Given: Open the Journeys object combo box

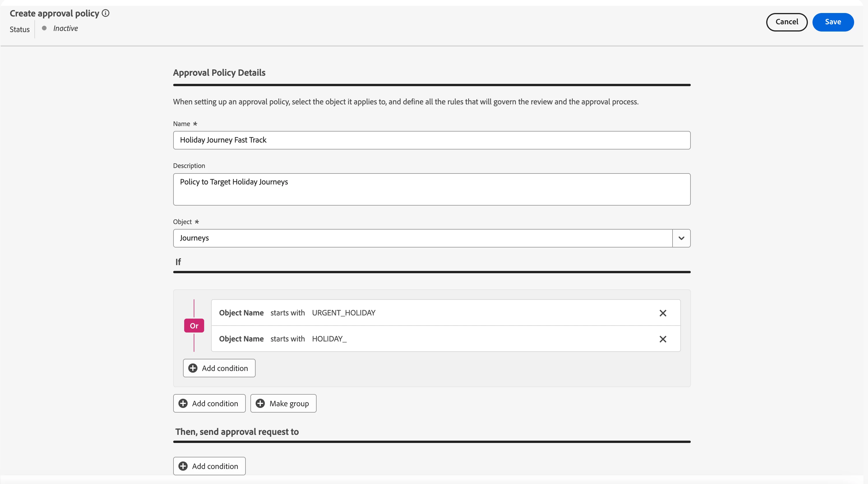Looking at the screenshot, I should tap(422, 238).
